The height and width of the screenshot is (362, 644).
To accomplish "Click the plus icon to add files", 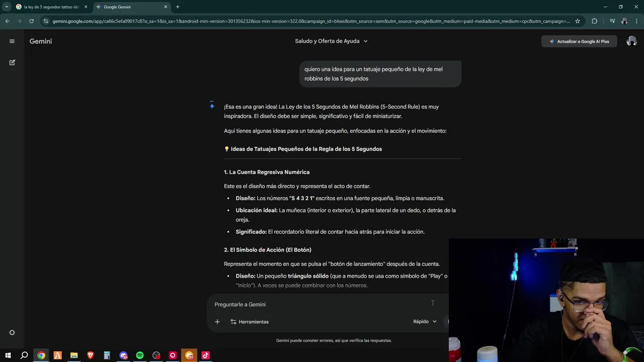I will pyautogui.click(x=217, y=322).
